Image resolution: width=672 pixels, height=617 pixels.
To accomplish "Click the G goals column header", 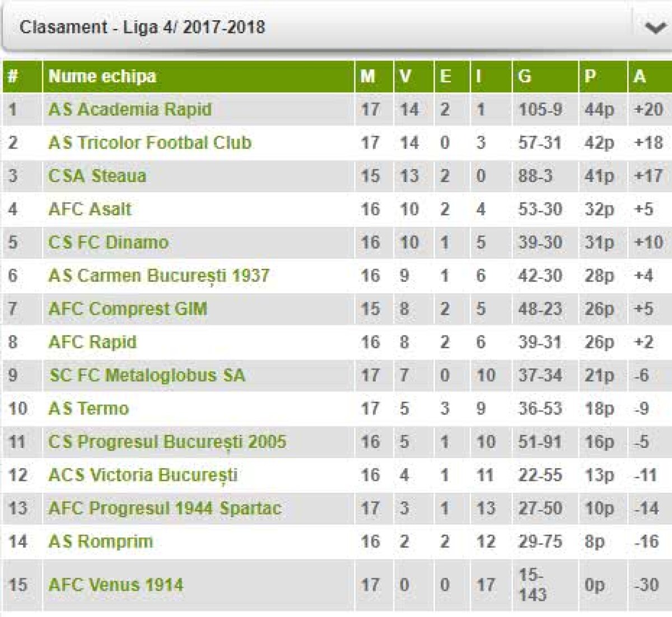I will tap(525, 76).
